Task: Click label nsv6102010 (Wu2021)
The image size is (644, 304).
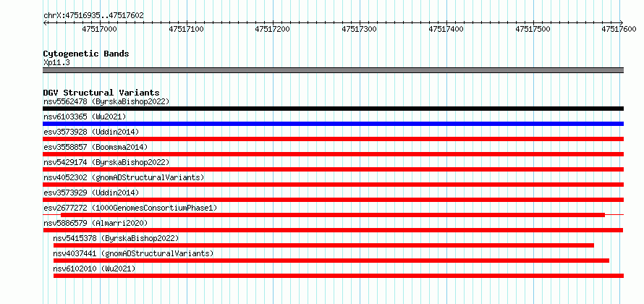Action: pyautogui.click(x=95, y=269)
